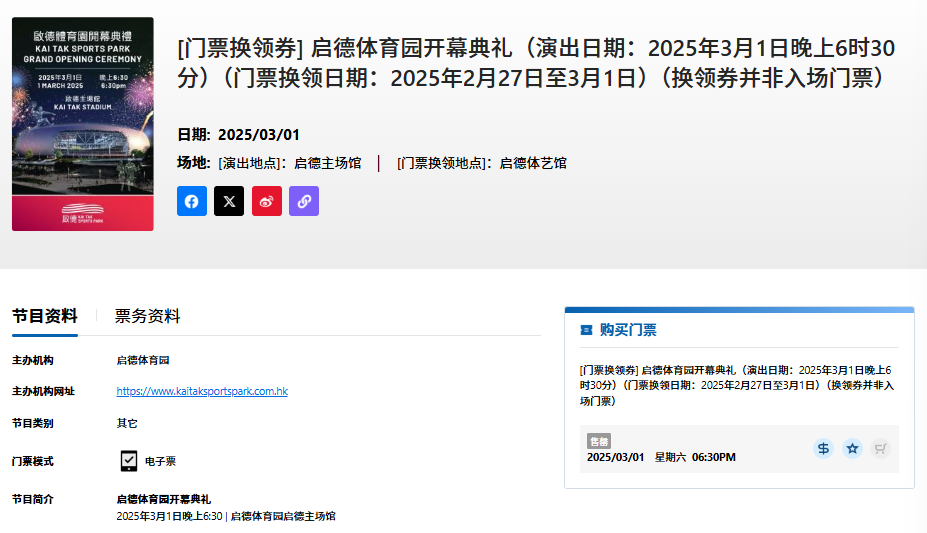Click the ticket icon beside 购买门票
This screenshot has width=927, height=533.
586,330
